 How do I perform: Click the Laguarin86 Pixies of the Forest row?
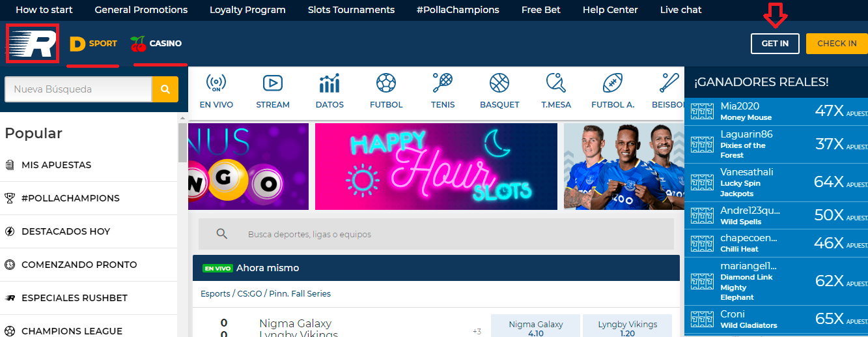[776, 144]
